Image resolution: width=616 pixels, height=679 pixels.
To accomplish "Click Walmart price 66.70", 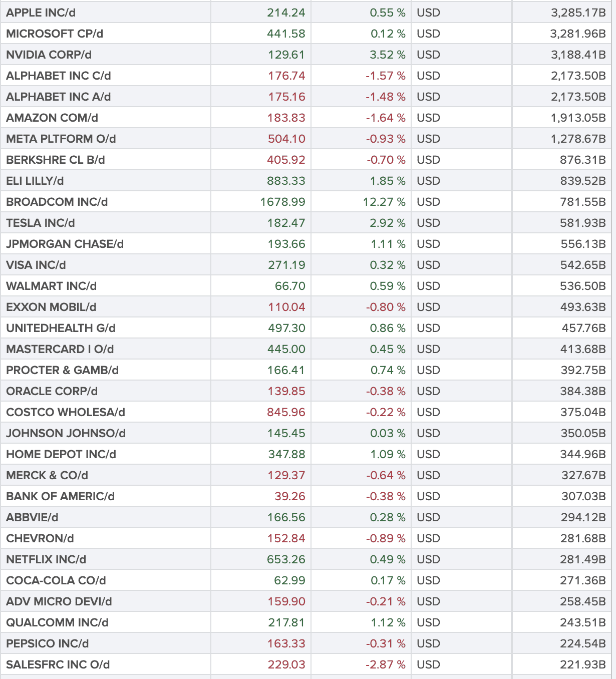I will point(290,286).
